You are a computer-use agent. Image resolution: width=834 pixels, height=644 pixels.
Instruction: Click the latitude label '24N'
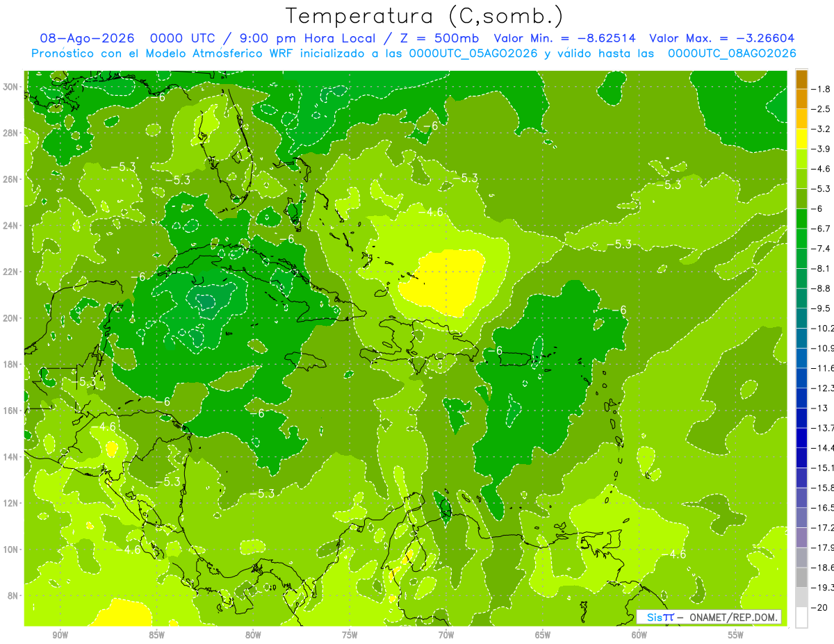click(x=12, y=226)
